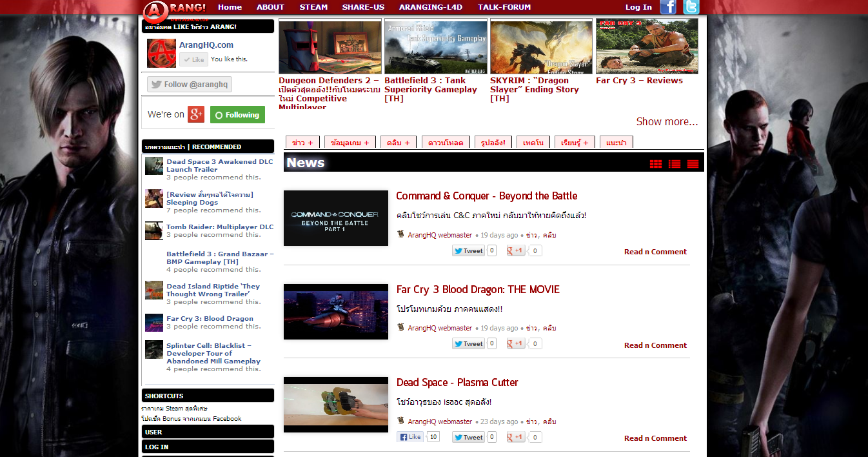This screenshot has height=457, width=868.
Task: Open recommended Tomb Raider: Multiplayer DLC
Action: click(220, 227)
